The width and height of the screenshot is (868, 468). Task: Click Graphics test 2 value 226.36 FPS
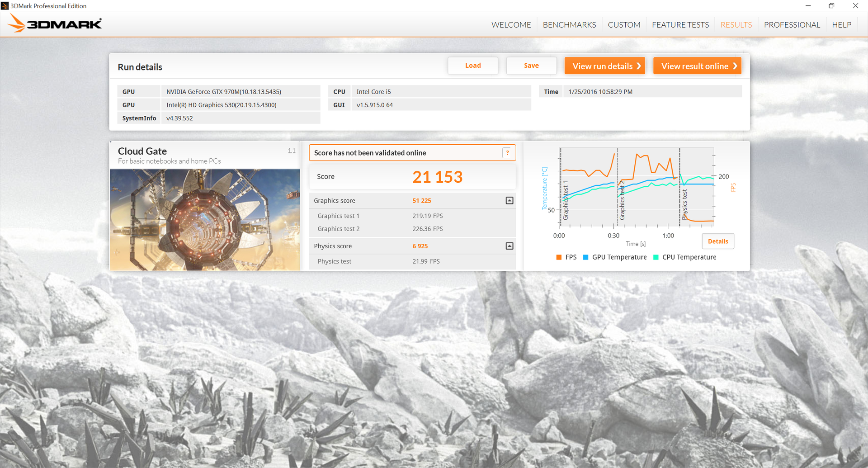pos(427,229)
